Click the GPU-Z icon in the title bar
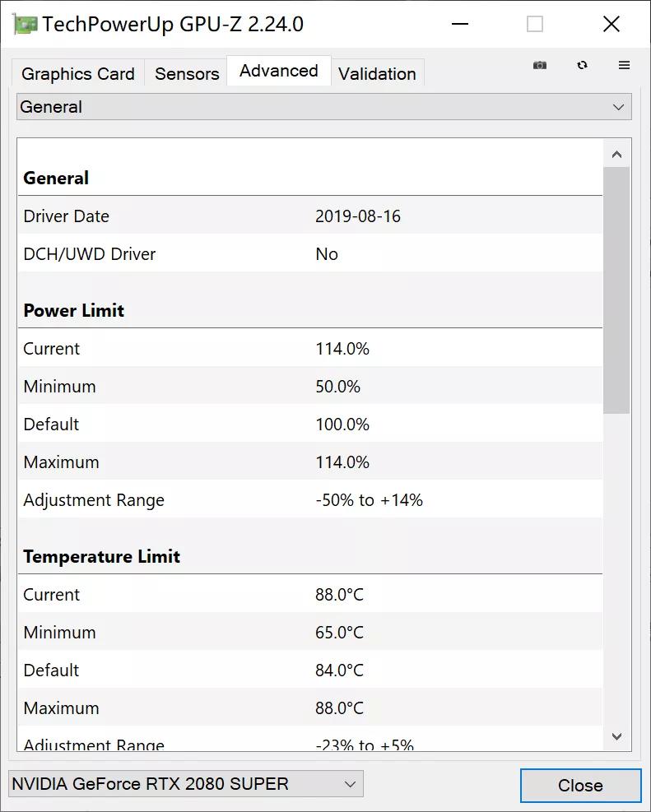Image resolution: width=651 pixels, height=812 pixels. coord(25,24)
